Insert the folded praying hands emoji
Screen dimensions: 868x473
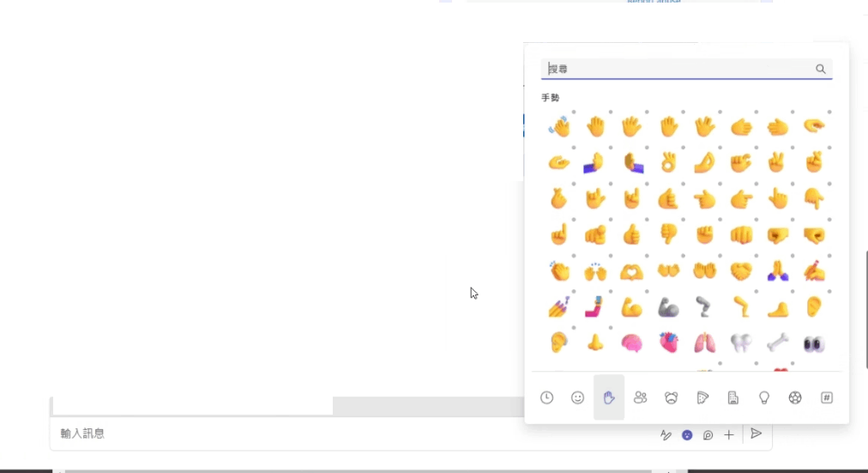[x=777, y=271]
